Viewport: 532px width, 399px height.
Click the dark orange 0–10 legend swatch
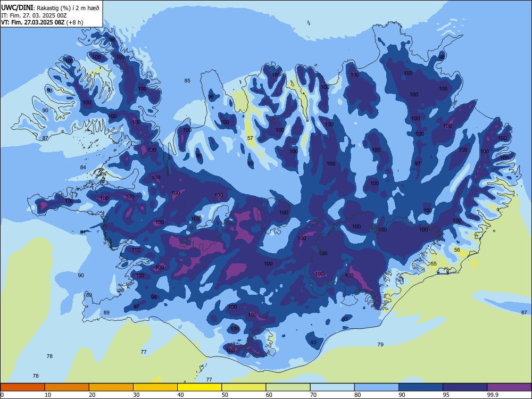coord(22,387)
